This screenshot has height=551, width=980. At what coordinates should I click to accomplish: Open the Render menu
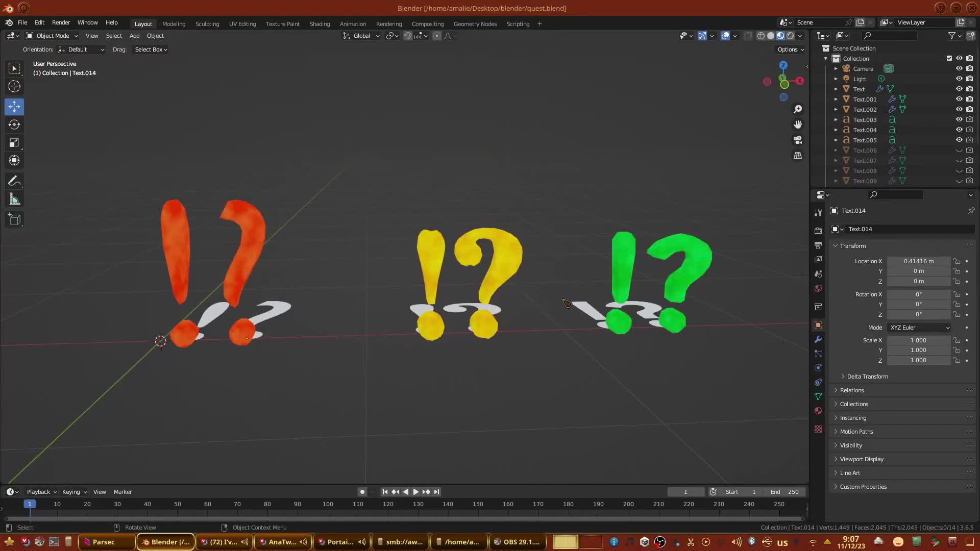pos(61,22)
